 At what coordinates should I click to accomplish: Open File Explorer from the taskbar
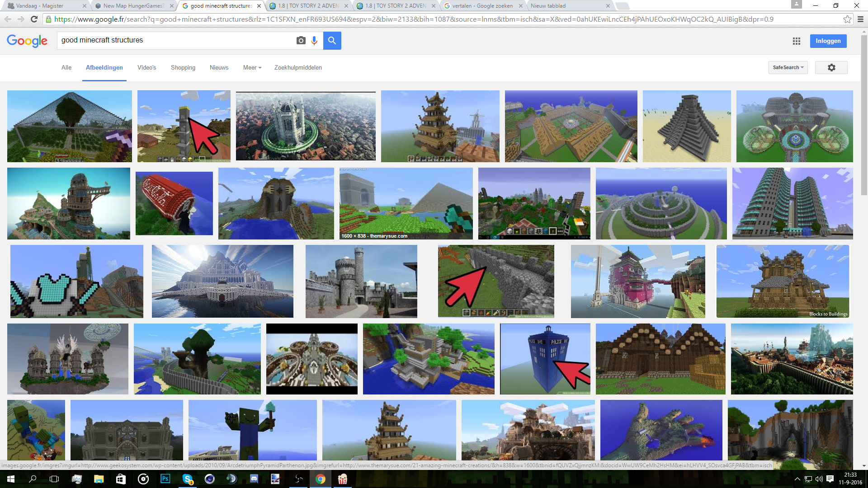[99, 479]
